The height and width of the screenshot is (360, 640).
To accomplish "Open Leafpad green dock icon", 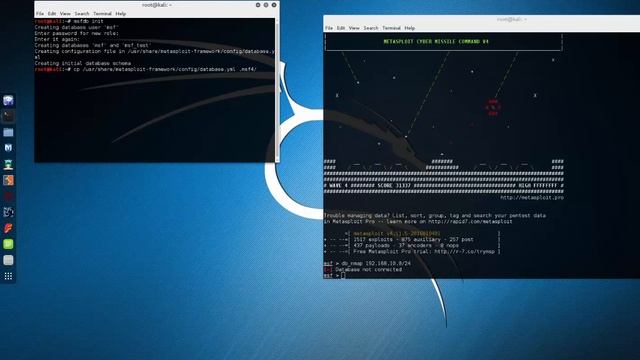I will click(8, 244).
